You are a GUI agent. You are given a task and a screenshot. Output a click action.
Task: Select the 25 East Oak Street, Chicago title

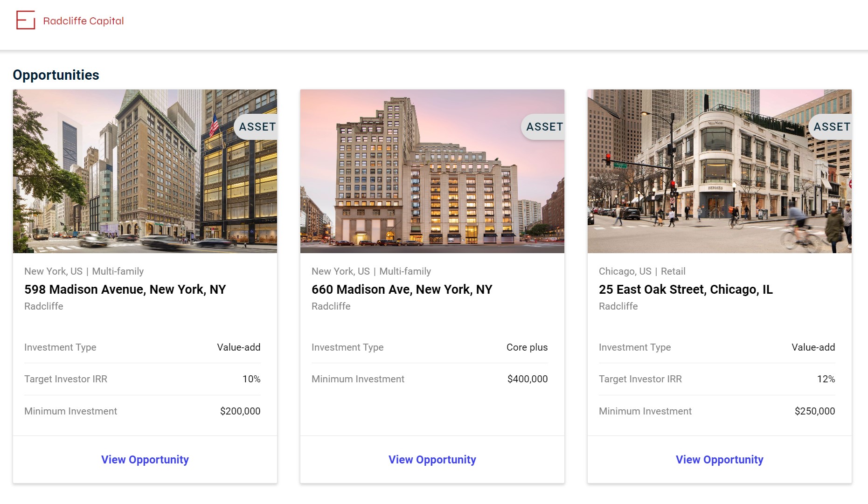(686, 290)
